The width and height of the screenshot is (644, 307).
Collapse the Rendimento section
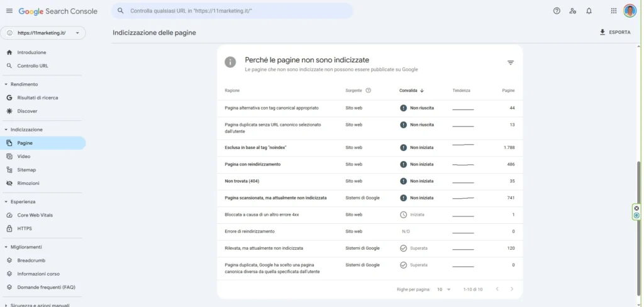pyautogui.click(x=6, y=84)
